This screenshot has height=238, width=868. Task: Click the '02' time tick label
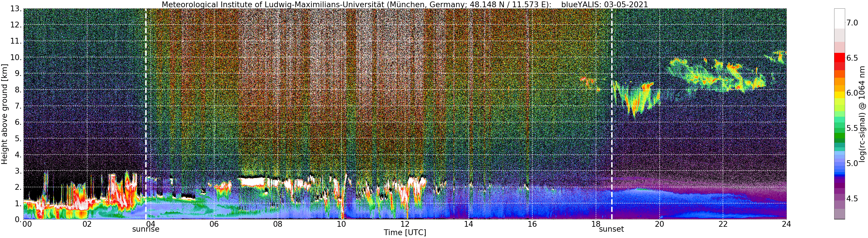pyautogui.click(x=87, y=224)
